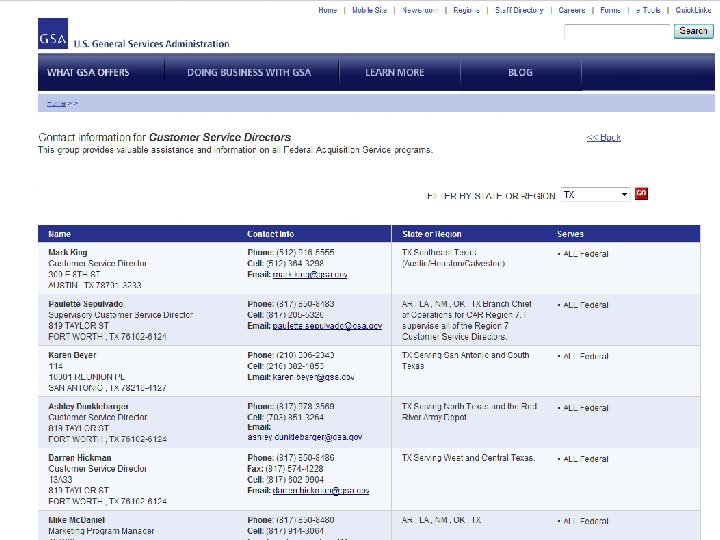
Task: Click ALL Federal in Mark King's row
Action: [x=586, y=254]
